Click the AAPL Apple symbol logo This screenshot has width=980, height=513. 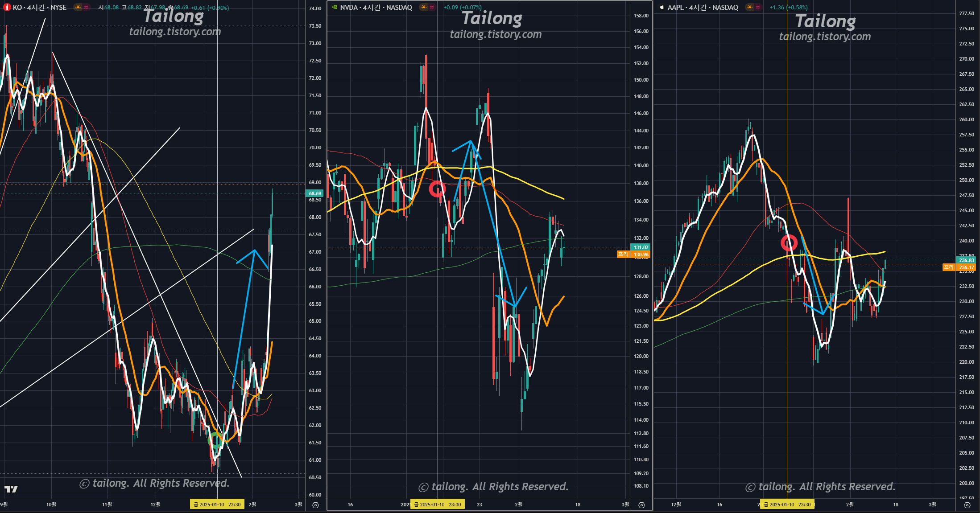(662, 8)
